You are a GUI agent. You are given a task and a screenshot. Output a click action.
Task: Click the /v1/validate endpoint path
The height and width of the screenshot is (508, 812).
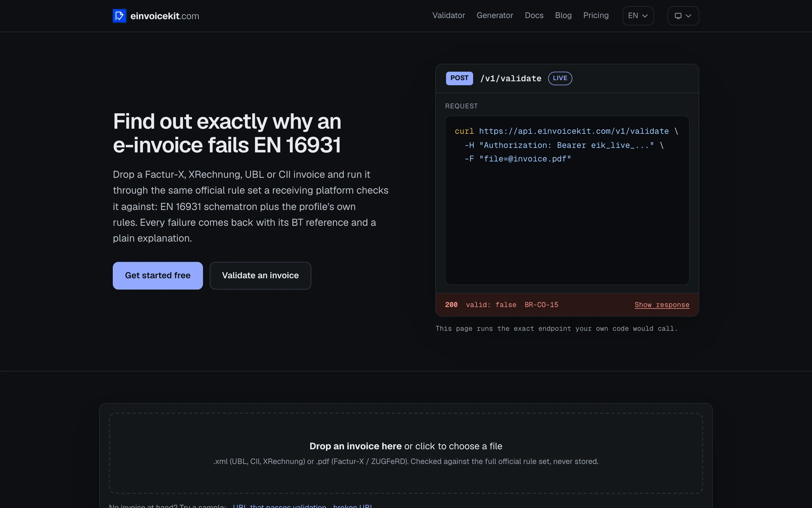(x=510, y=79)
